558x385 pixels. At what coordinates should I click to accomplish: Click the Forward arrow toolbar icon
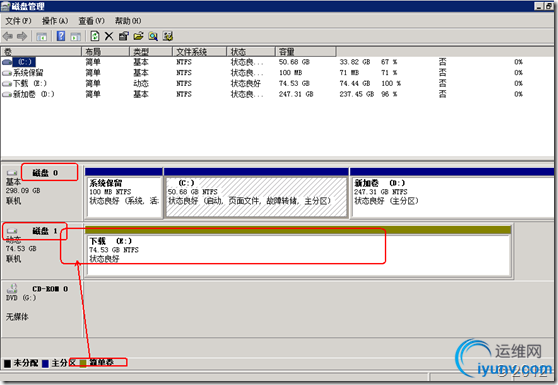(22, 36)
